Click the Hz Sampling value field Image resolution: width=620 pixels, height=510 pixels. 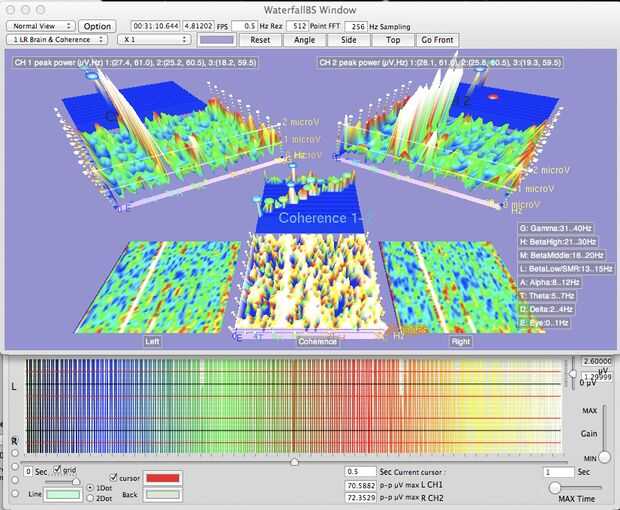356,26
